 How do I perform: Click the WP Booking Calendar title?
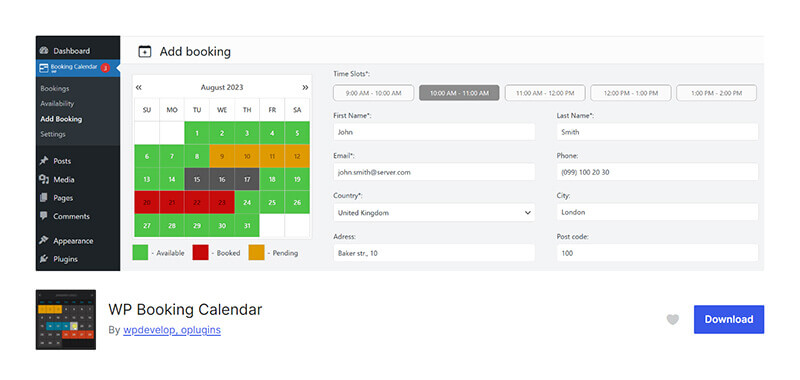(x=185, y=309)
